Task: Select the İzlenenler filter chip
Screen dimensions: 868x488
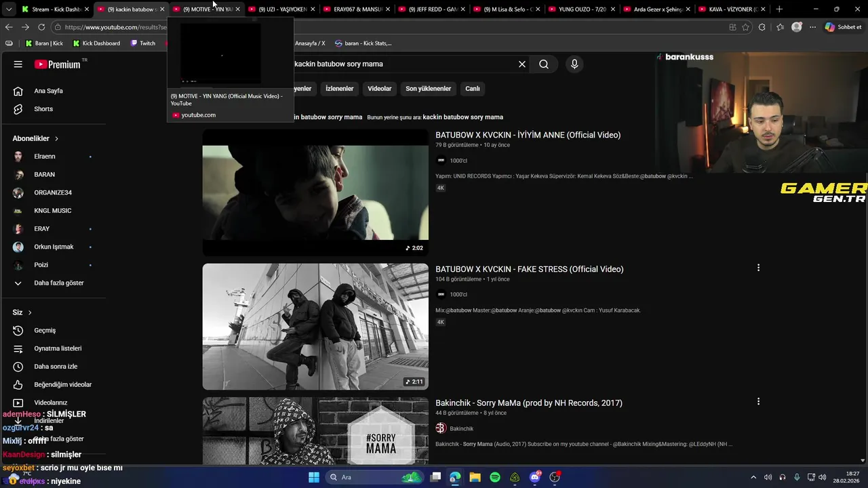Action: (x=339, y=89)
